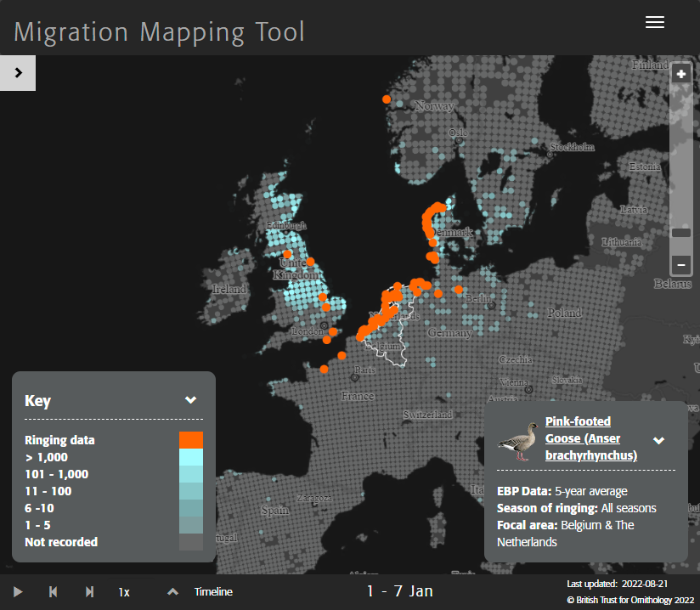Image resolution: width=700 pixels, height=610 pixels.
Task: Zoom in using the plus button
Action: click(680, 73)
